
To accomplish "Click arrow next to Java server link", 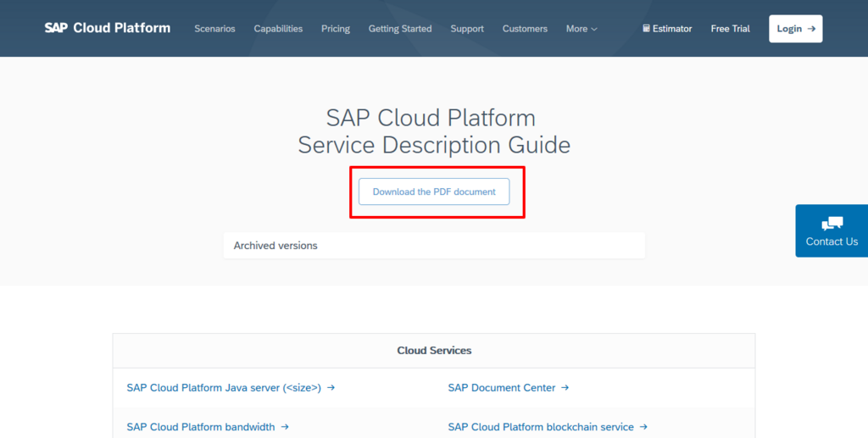I will [331, 388].
